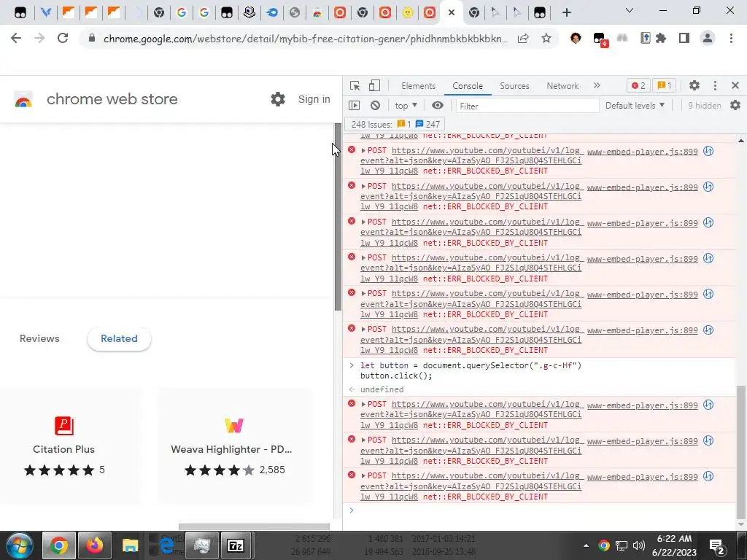
Task: Open the Sources tab
Action: (514, 86)
